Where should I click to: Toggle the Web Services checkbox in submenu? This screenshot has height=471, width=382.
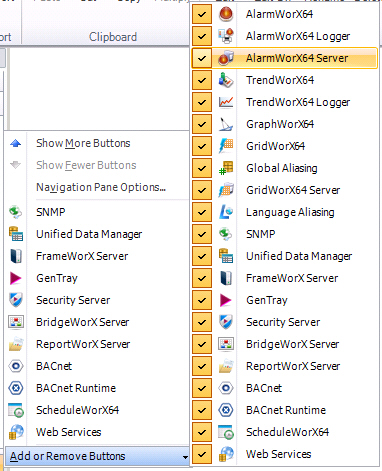202,454
